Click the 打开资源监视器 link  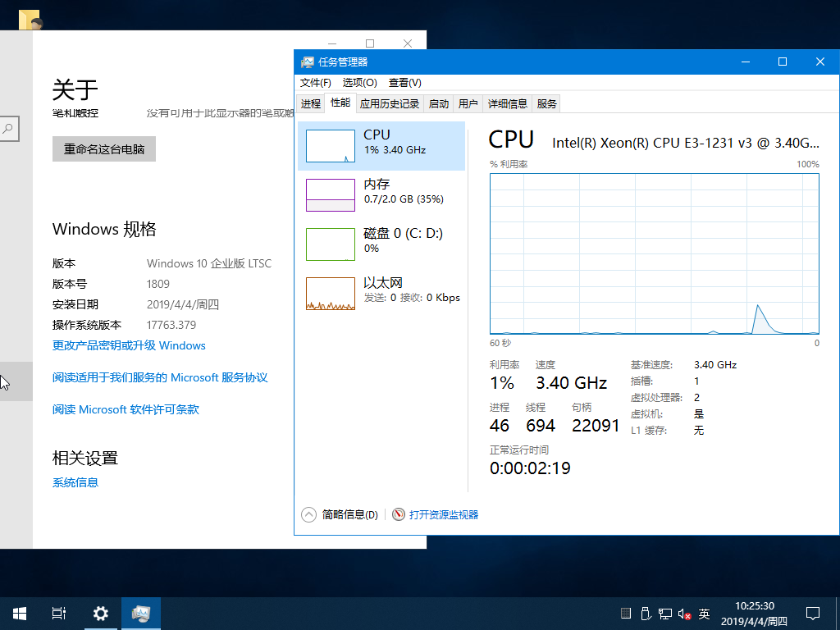coord(444,515)
